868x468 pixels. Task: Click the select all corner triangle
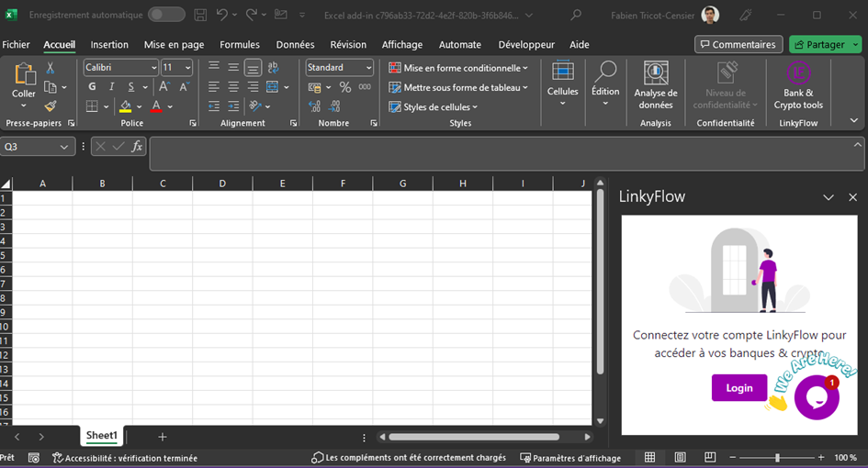click(6, 184)
